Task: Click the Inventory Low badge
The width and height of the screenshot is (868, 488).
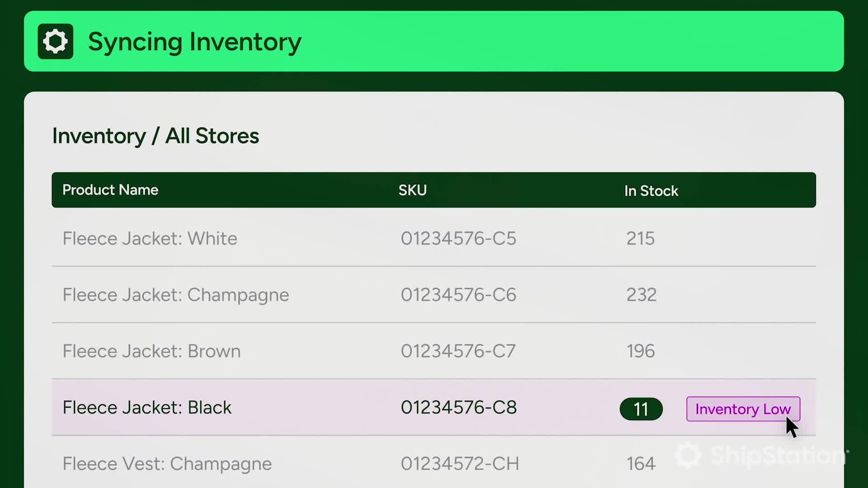Action: tap(743, 409)
